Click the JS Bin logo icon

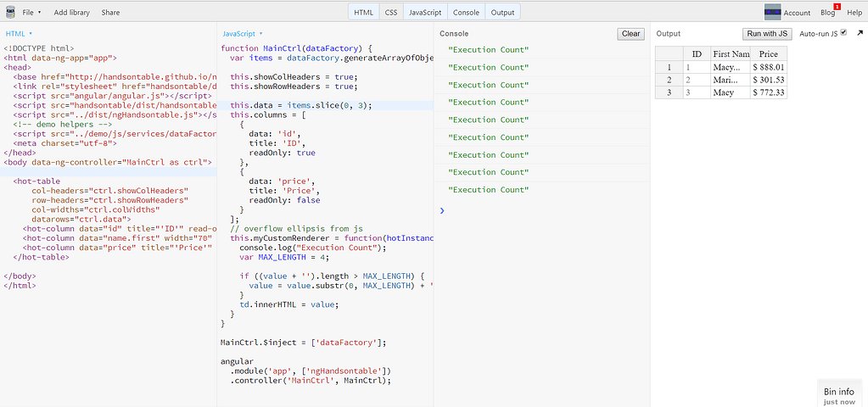[x=9, y=12]
